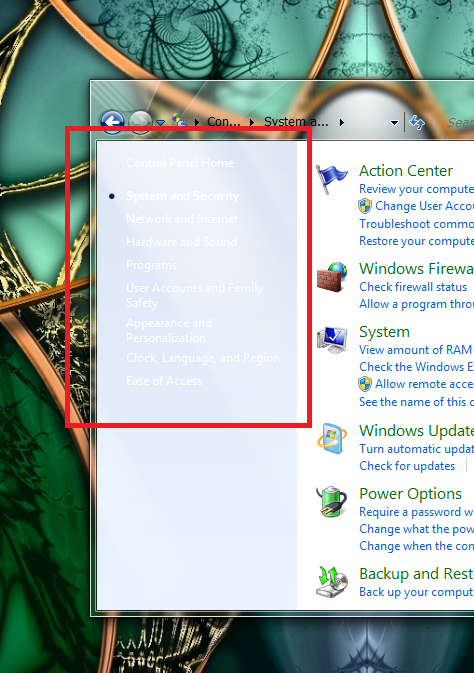Click the Forward navigation arrow

[140, 122]
